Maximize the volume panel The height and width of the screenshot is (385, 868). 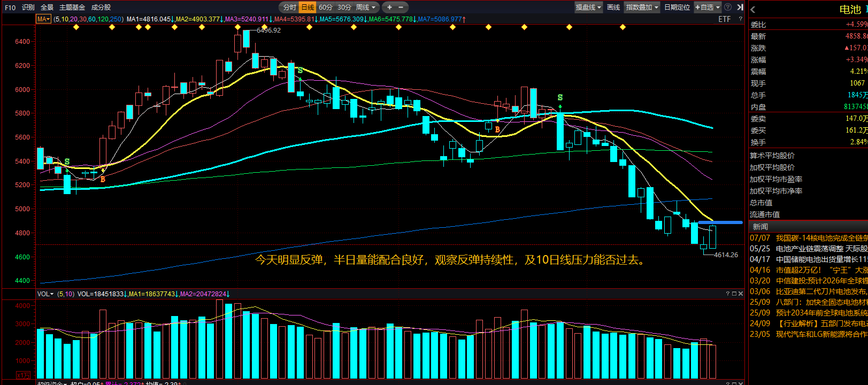tap(734, 294)
